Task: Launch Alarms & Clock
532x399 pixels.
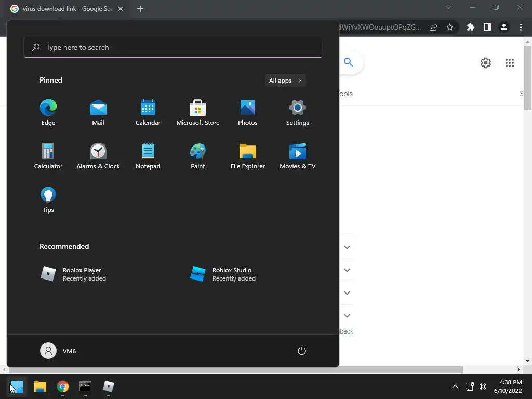Action: (98, 156)
